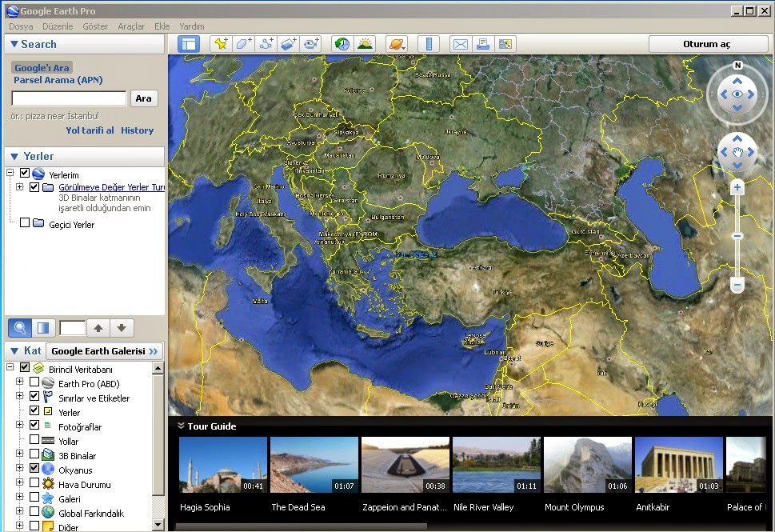The image size is (775, 532).
Task: Click the search text input field
Action: [70, 98]
